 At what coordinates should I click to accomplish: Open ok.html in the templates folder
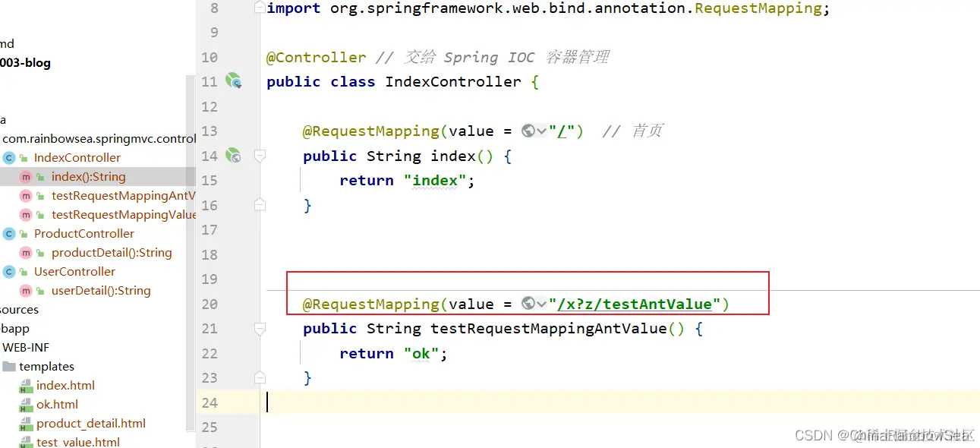pos(57,404)
